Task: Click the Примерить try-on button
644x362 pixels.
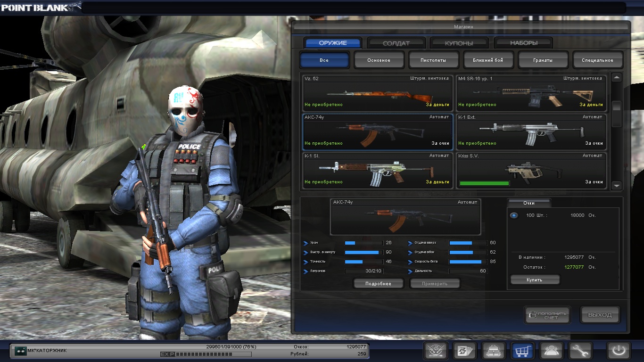Action: (435, 283)
